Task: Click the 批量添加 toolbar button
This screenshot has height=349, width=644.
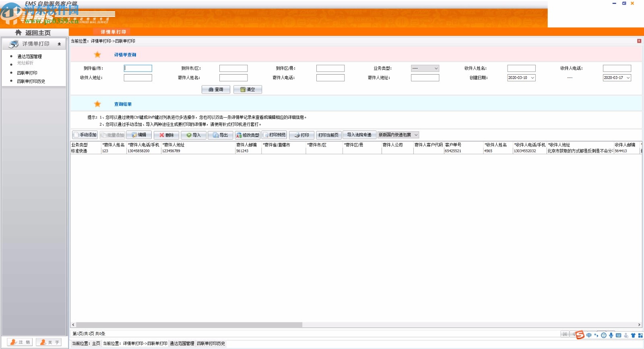Action: pos(112,135)
